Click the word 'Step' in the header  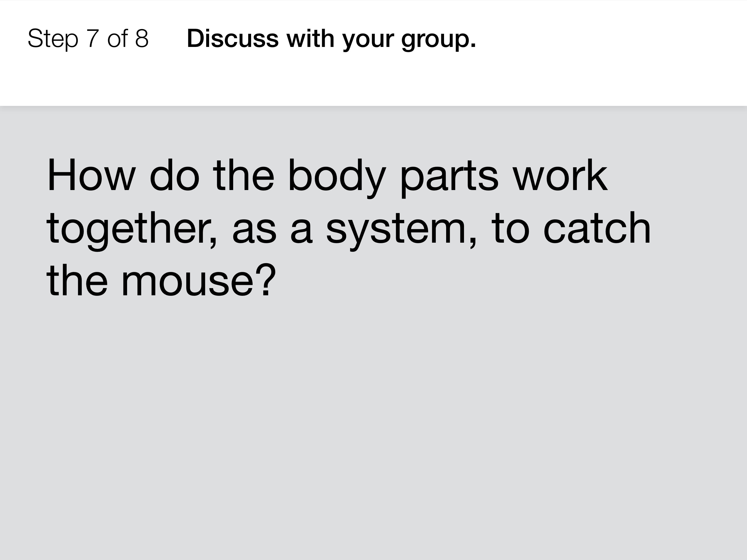53,39
